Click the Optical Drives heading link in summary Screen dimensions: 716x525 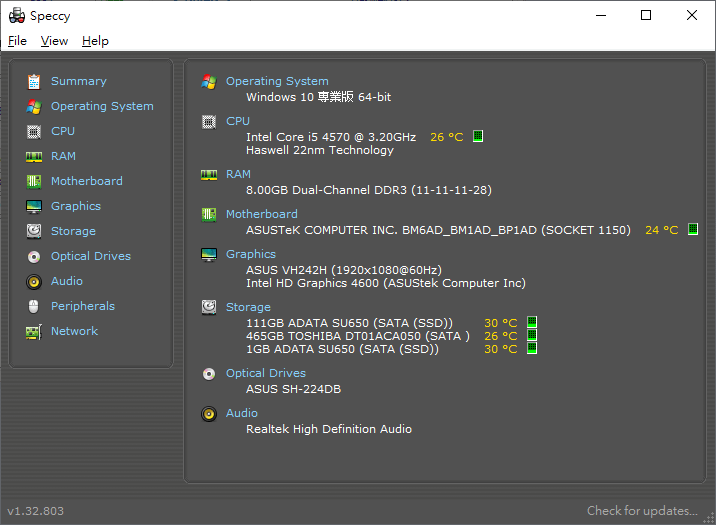tap(266, 373)
